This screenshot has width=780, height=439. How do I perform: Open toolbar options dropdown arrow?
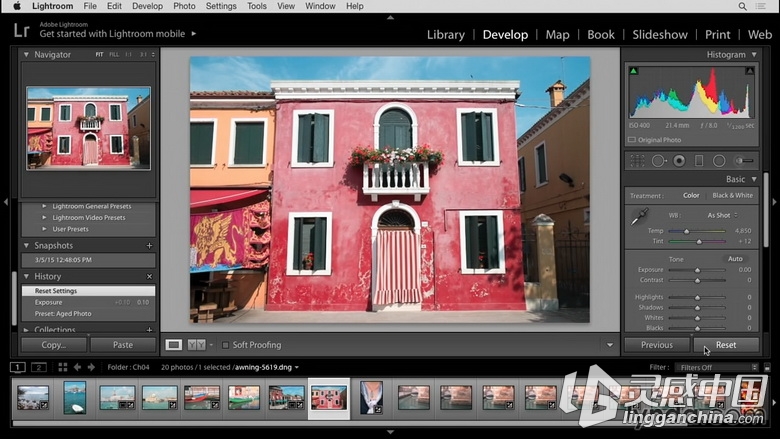point(610,345)
